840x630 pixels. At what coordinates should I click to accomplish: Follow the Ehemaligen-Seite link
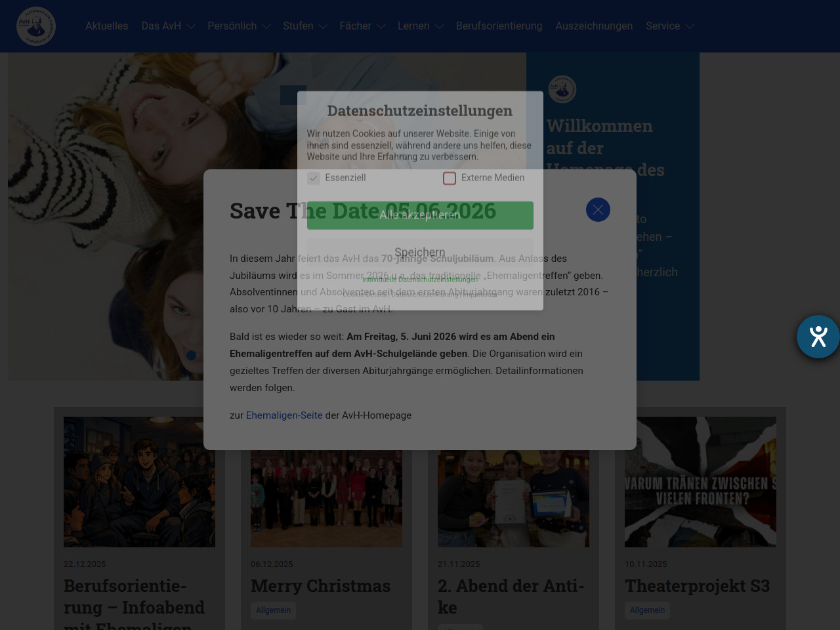coord(284,415)
